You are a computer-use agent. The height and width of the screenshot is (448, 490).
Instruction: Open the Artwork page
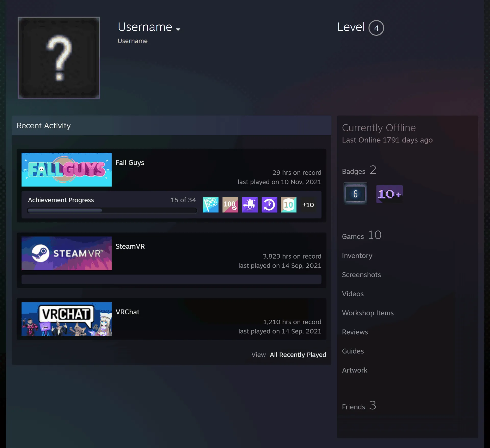(x=354, y=370)
